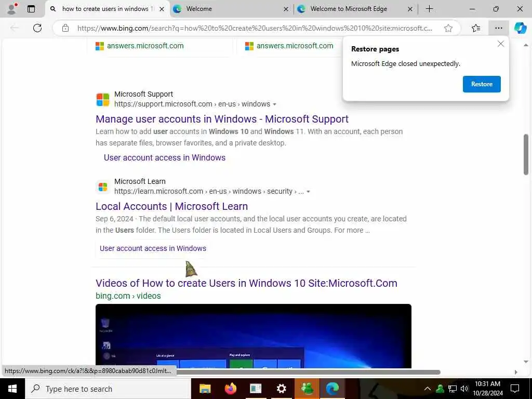Close the Restore pages popup
Viewport: 532px width, 399px height.
point(500,44)
